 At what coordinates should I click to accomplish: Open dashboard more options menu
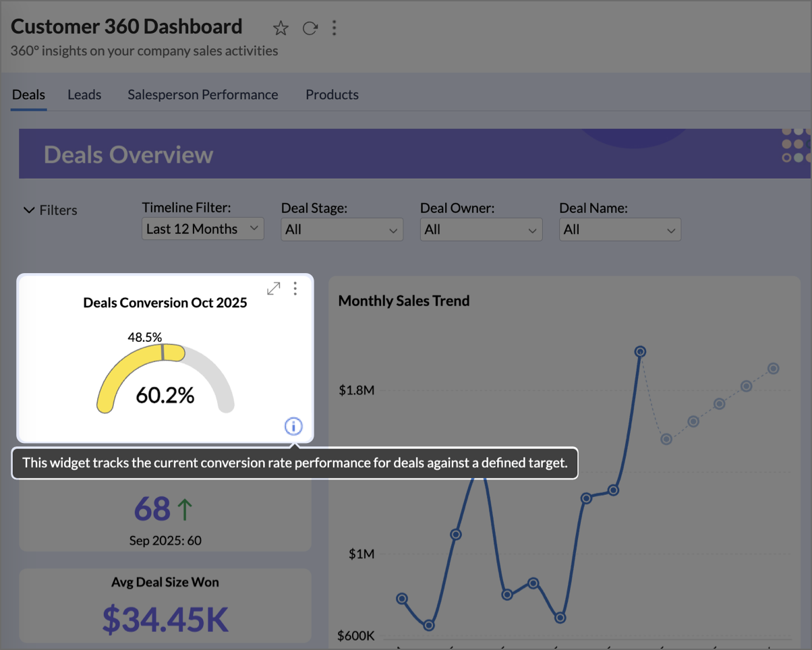point(334,28)
